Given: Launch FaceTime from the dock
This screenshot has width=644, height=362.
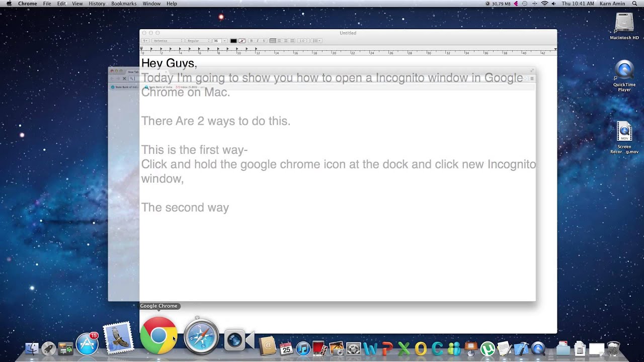Looking at the screenshot, I should point(238,340).
